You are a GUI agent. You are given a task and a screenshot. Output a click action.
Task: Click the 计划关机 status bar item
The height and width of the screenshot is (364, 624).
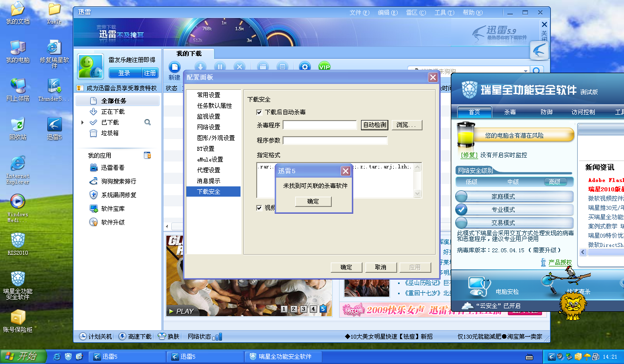tap(96, 337)
